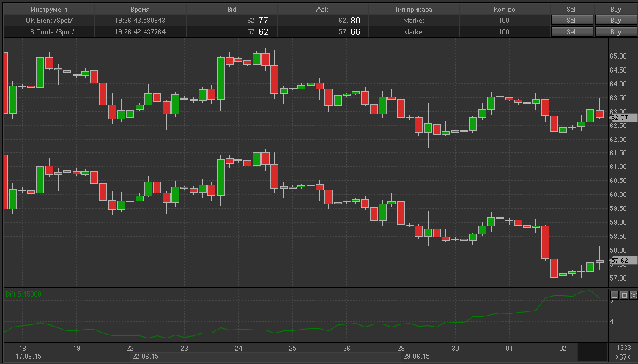Open Market order type for US Crude
Image resolution: width=638 pixels, height=364 pixels.
pyautogui.click(x=413, y=32)
